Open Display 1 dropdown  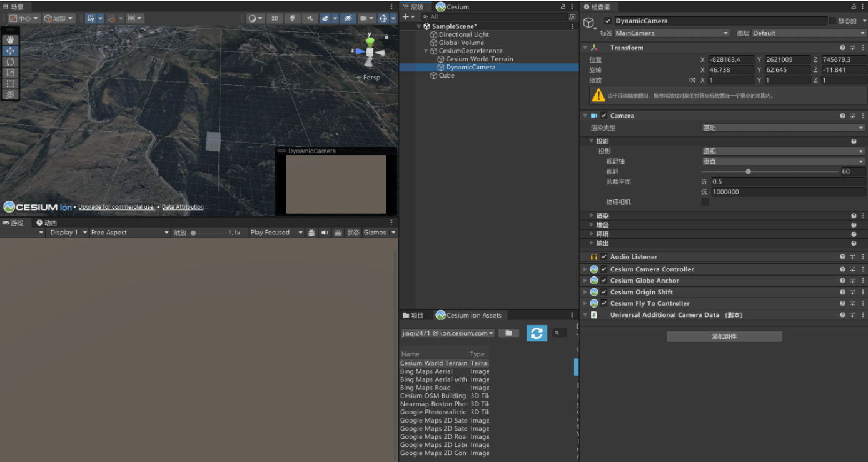[68, 233]
